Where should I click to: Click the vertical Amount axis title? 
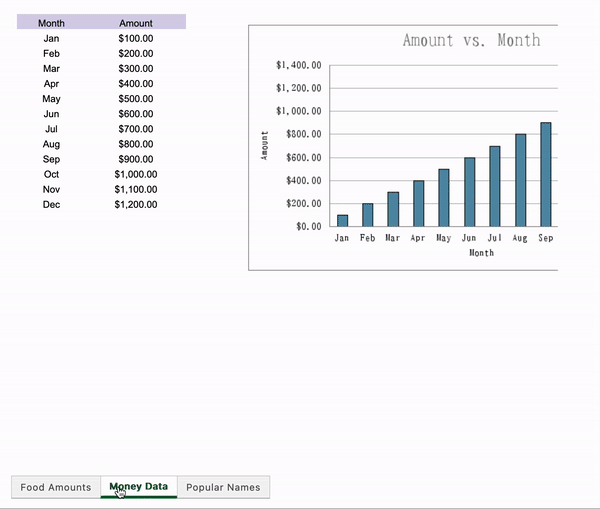tap(264, 145)
